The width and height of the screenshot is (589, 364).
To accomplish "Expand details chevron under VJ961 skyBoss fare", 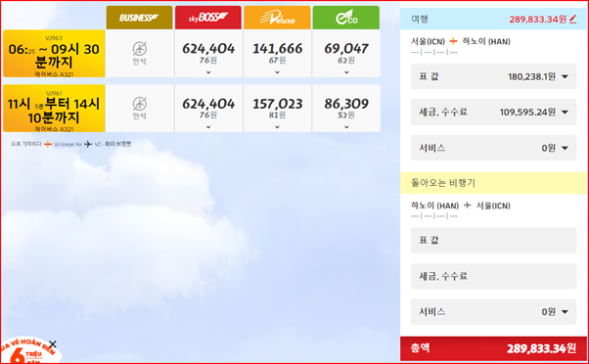I will click(x=208, y=127).
